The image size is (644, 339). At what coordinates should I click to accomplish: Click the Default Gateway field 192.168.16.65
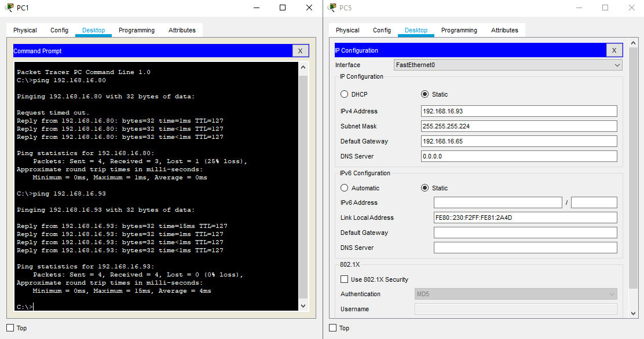tap(519, 141)
